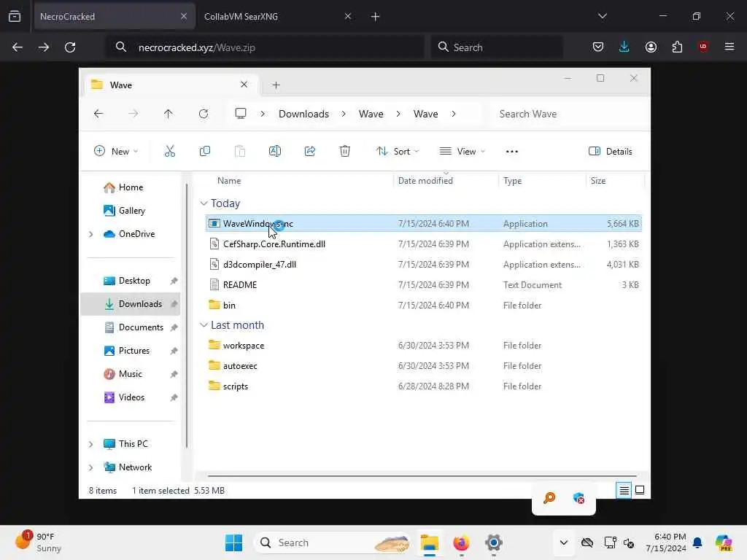This screenshot has width=747, height=560.
Task: Switch to large thumbnails view in status bar
Action: pyautogui.click(x=640, y=490)
